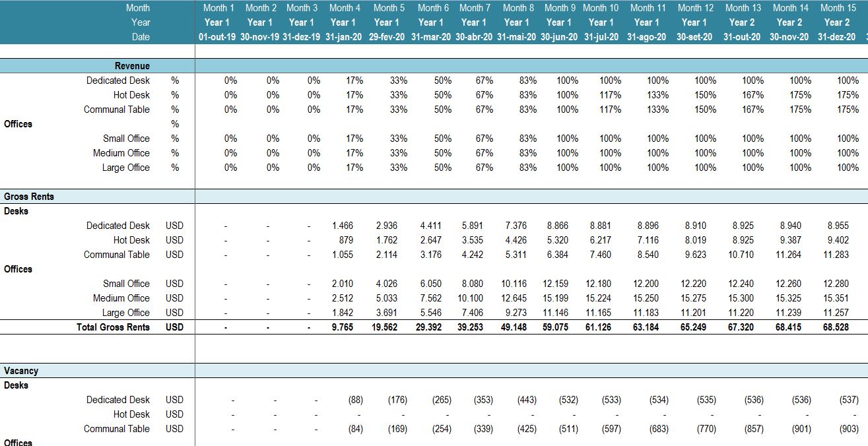This screenshot has height=446, width=868.
Task: Select the Gross Rents section heading
Action: click(29, 197)
